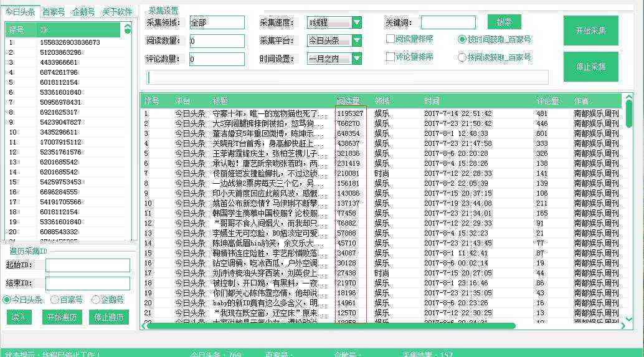
Task: Click the 14961 read count cell
Action: coord(346,303)
